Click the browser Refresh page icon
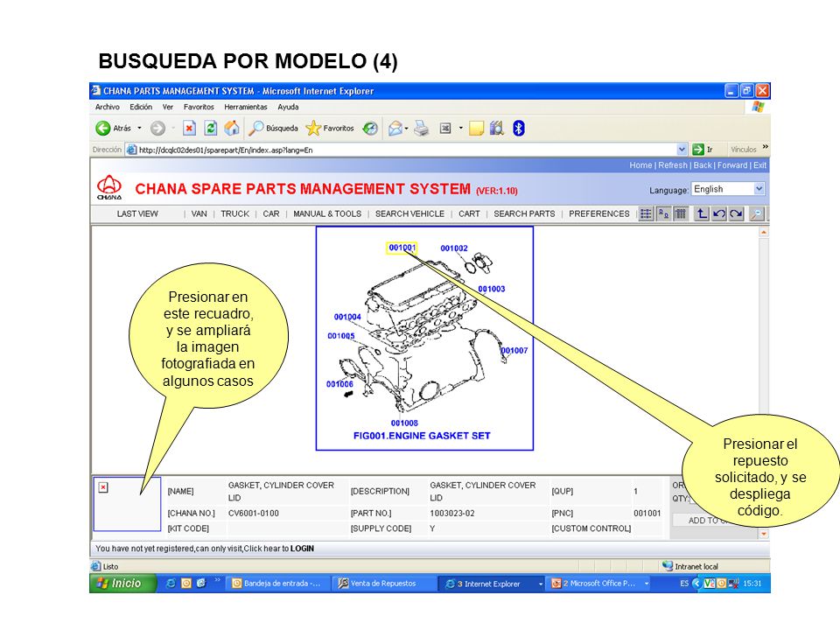 pyautogui.click(x=211, y=129)
